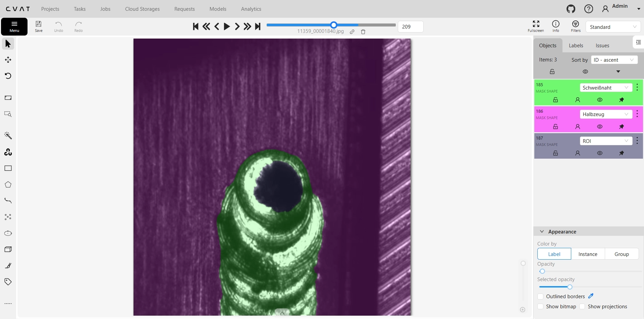Select the Polygon drawing tool
The width and height of the screenshot is (644, 319).
point(8,184)
